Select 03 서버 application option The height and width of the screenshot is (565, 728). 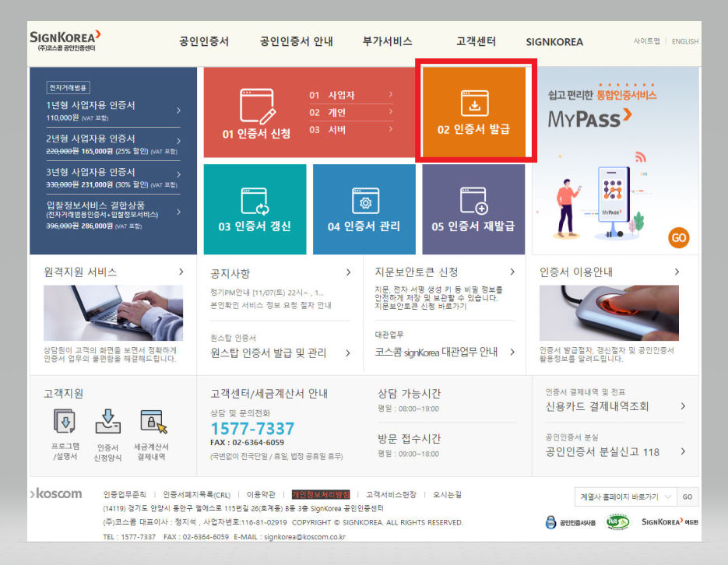click(351, 130)
